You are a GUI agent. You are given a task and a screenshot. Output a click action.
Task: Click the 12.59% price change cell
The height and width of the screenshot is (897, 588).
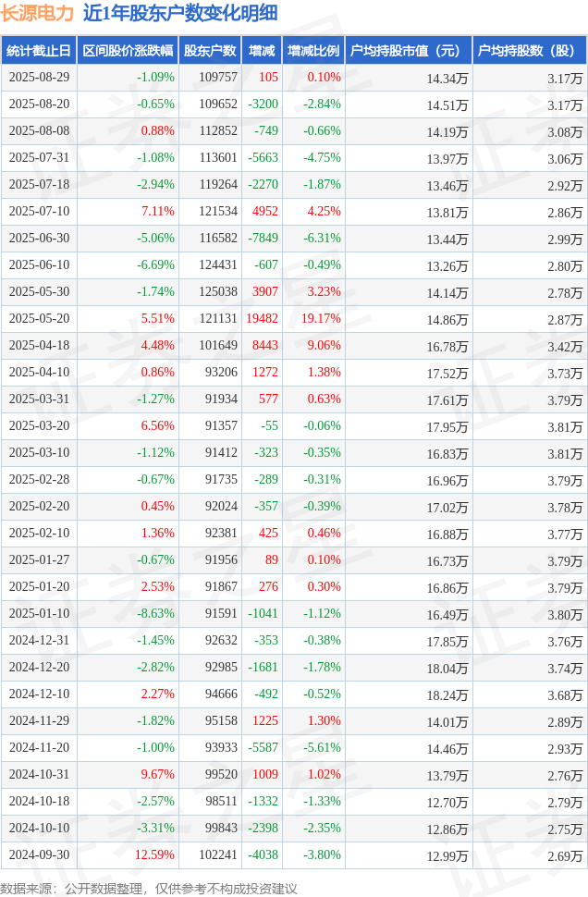point(154,855)
